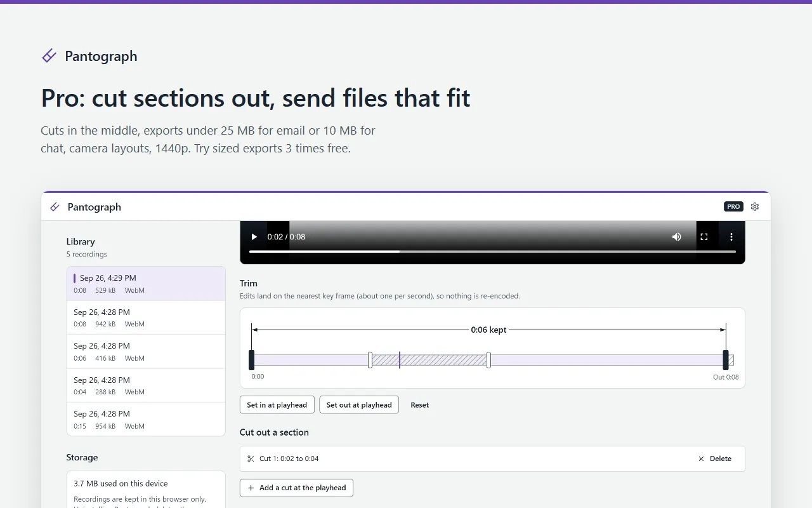This screenshot has height=508, width=812.
Task: Click Set out at playhead
Action: 359,405
